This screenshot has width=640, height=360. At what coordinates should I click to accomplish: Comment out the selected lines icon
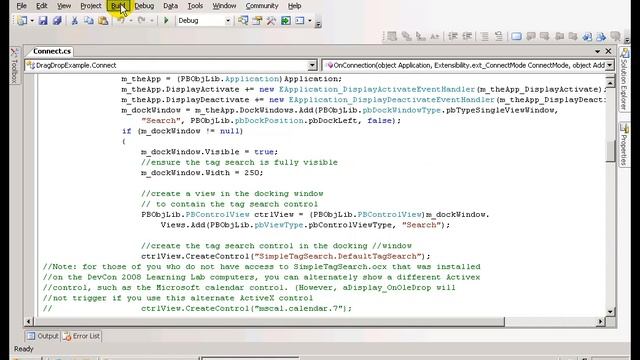coord(484,36)
